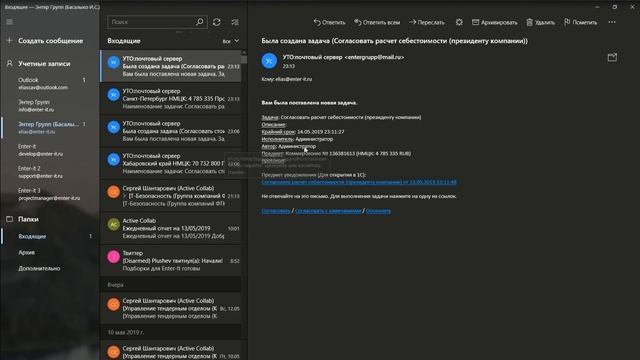This screenshot has width=640, height=360.
Task: Open Ежедневный отчет на 13/05/2019 email
Action: click(x=171, y=228)
